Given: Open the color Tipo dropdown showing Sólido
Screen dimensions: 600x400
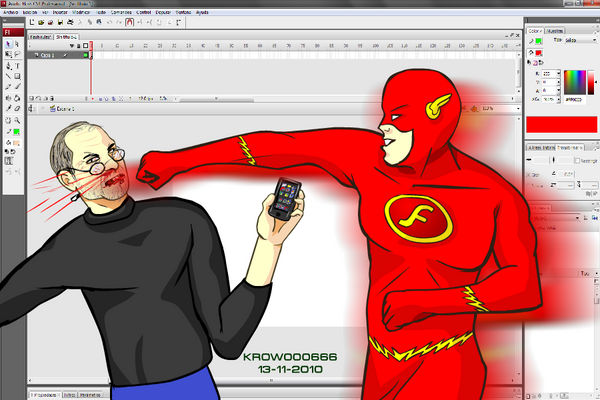Looking at the screenshot, I should point(581,40).
